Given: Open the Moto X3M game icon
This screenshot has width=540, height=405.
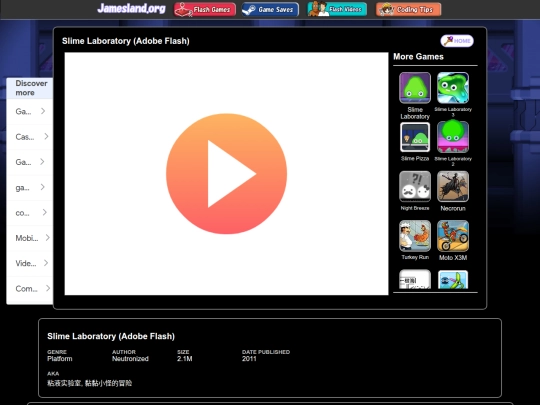Looking at the screenshot, I should pos(453,236).
